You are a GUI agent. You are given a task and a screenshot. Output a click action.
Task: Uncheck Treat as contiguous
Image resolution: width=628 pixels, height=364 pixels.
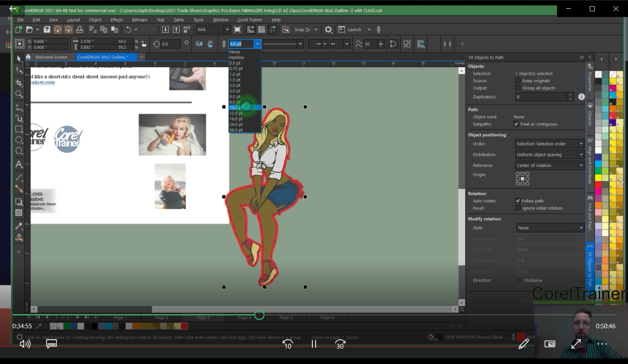pos(516,124)
